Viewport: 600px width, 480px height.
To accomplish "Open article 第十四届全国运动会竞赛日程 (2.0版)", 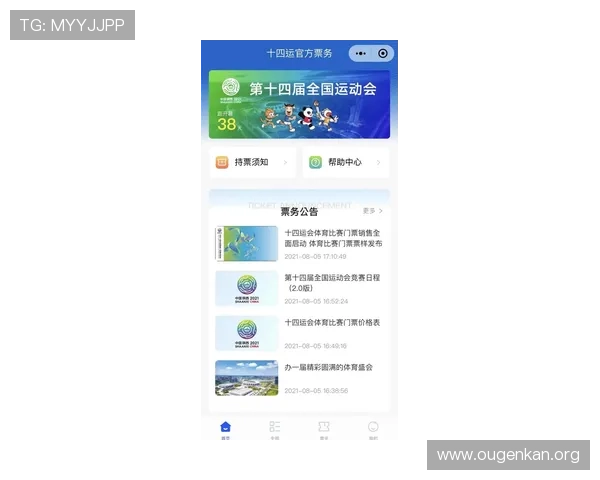I will (332, 283).
